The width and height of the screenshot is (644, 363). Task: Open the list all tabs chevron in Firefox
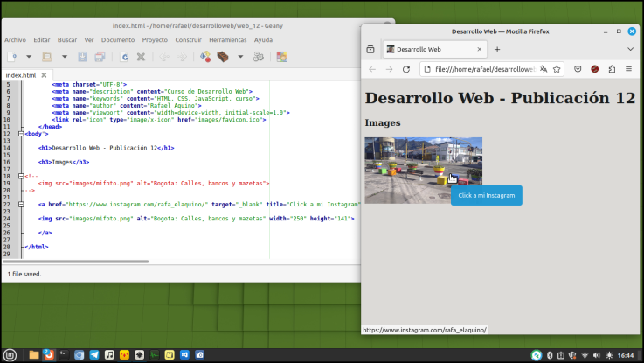630,49
